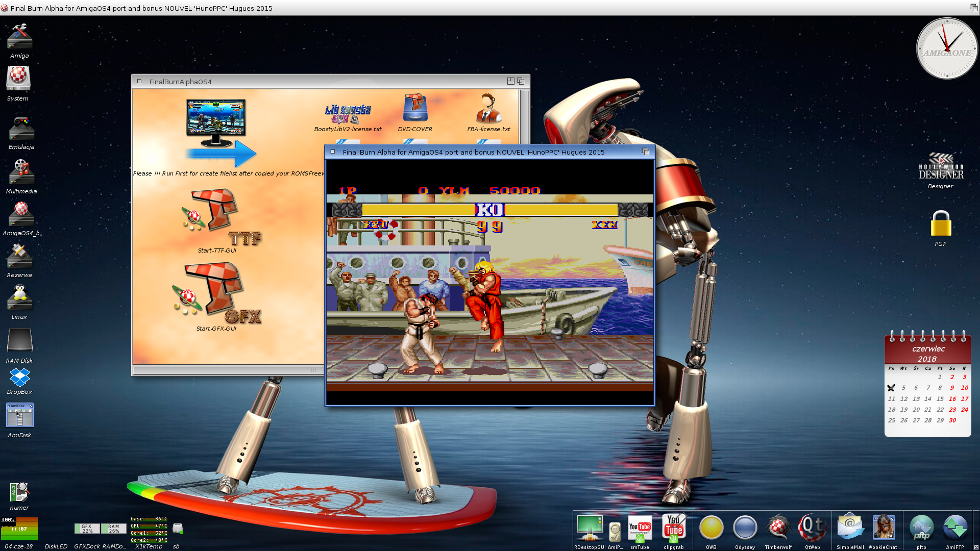
Task: Select day 30 on the calendar
Action: tap(952, 420)
